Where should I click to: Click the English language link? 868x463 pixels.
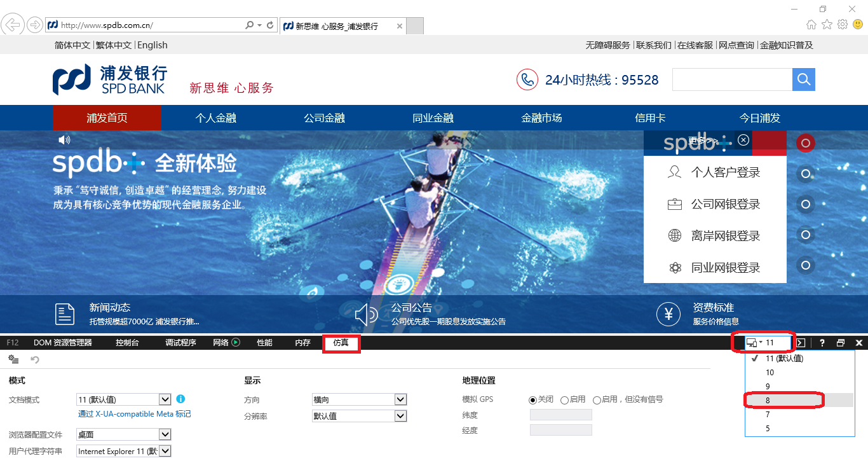(x=153, y=45)
